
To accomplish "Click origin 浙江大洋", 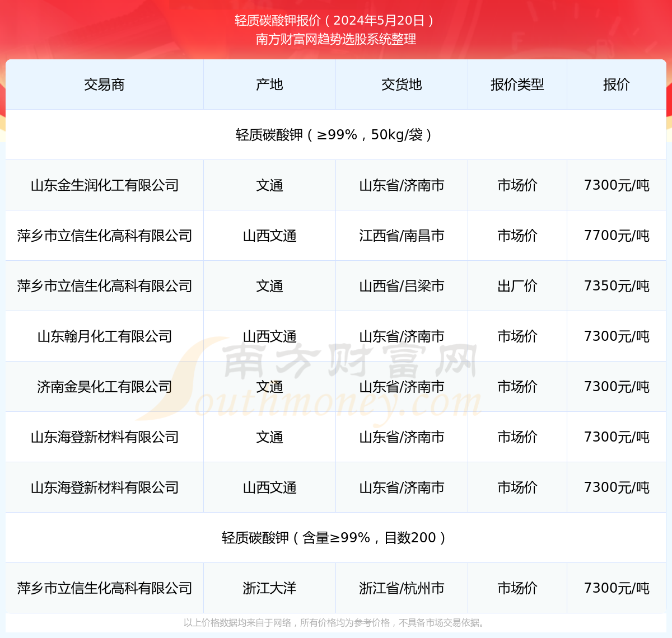I will [269, 588].
